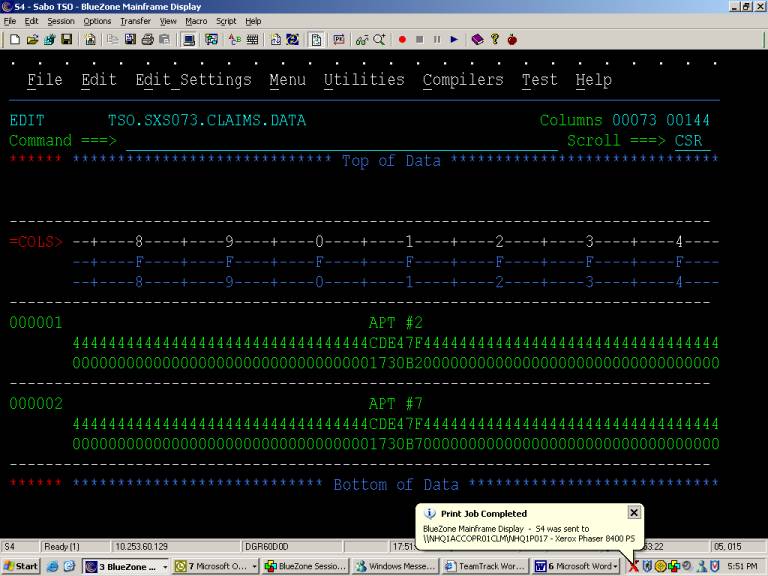768x576 pixels.
Task: Click the Print printer icon
Action: click(x=147, y=40)
